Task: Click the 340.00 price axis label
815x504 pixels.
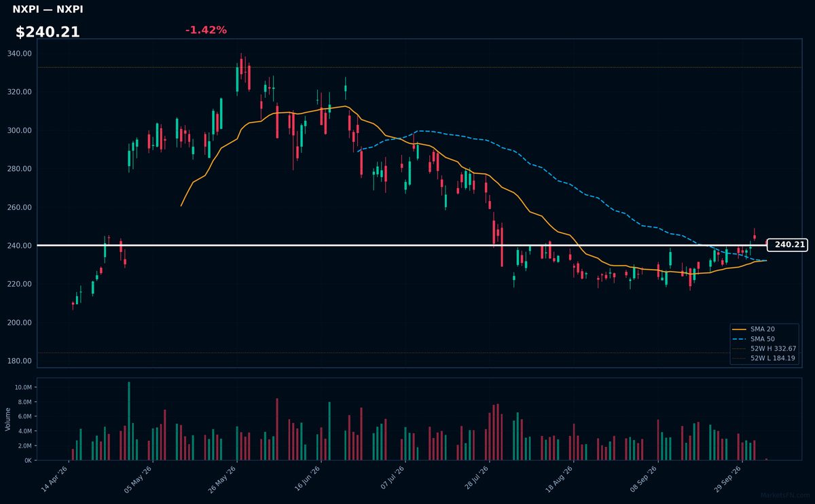Action: (20, 54)
